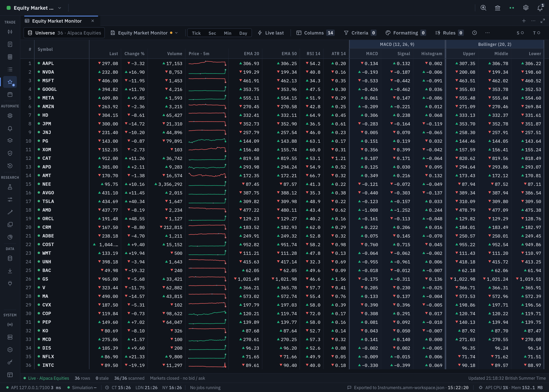This screenshot has height=392, width=549.
Task: Select the TSLA symbol row
Action: click(48, 201)
